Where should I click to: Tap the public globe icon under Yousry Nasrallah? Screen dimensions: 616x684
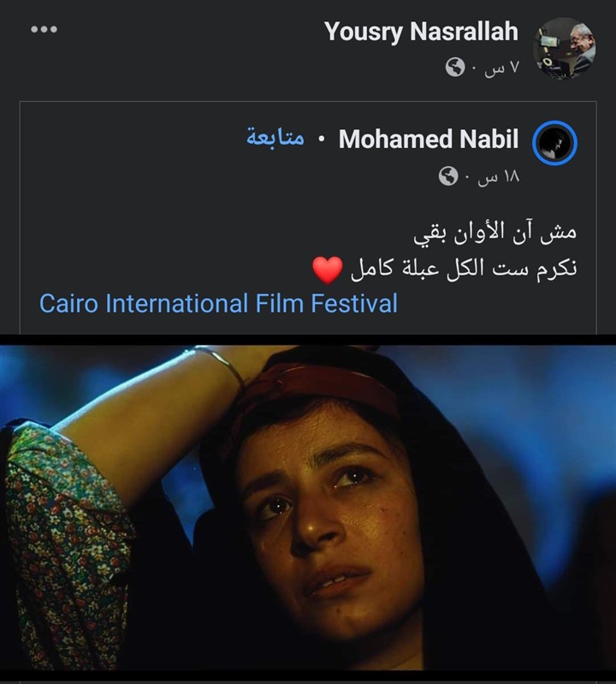click(455, 68)
